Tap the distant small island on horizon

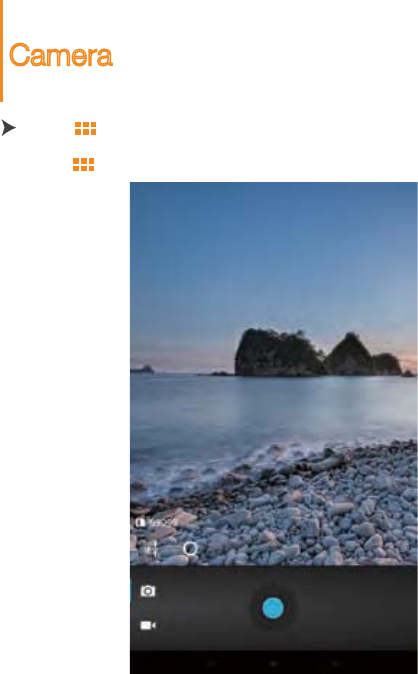[142, 369]
